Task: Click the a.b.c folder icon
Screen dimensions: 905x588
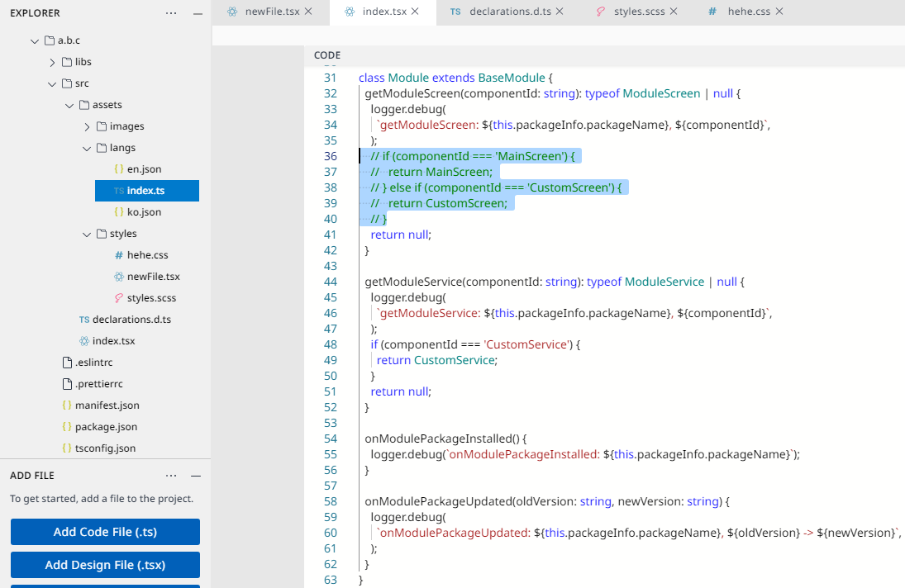Action: [x=50, y=40]
